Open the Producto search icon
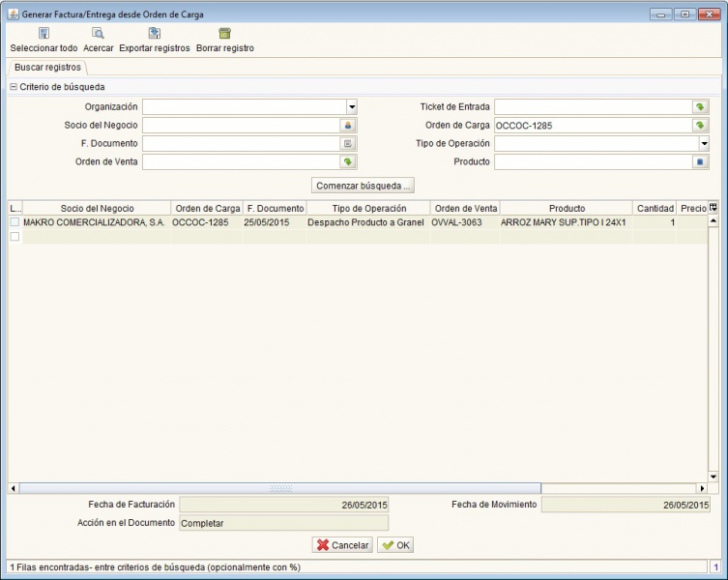Screen dimensions: 728x580 (x=700, y=162)
